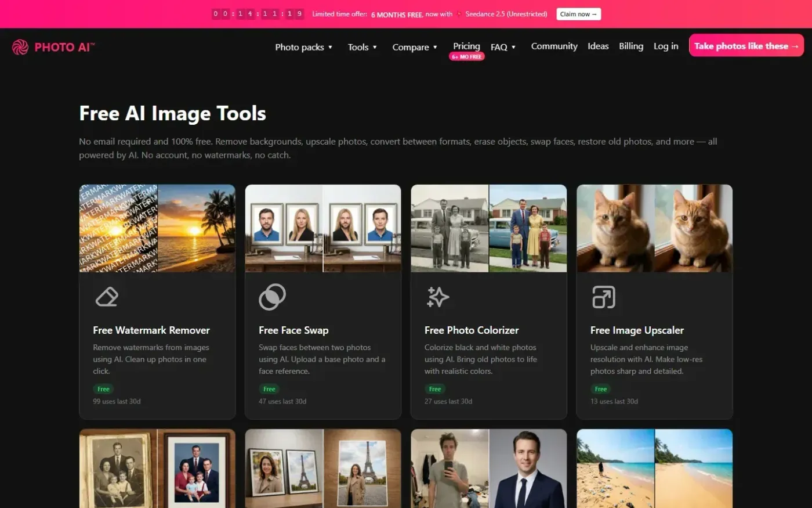Open the Photo packs dropdown menu
Image resolution: width=812 pixels, height=508 pixels.
303,47
